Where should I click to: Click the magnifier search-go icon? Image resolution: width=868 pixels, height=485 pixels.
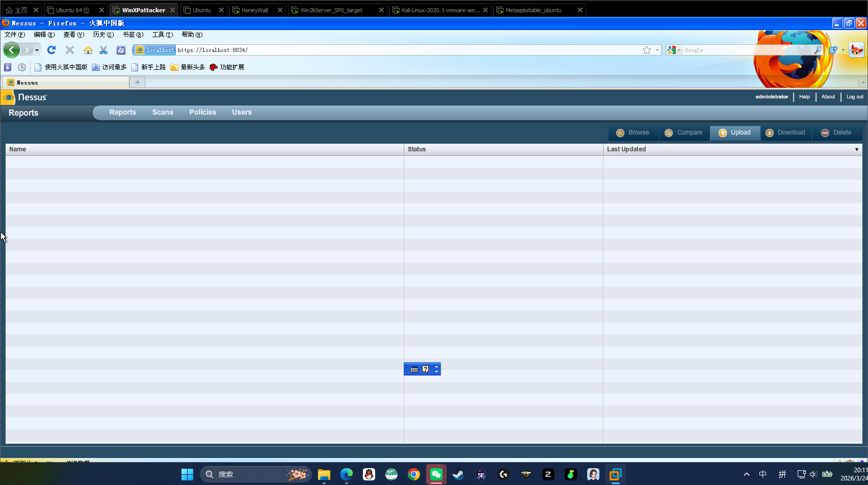(818, 50)
